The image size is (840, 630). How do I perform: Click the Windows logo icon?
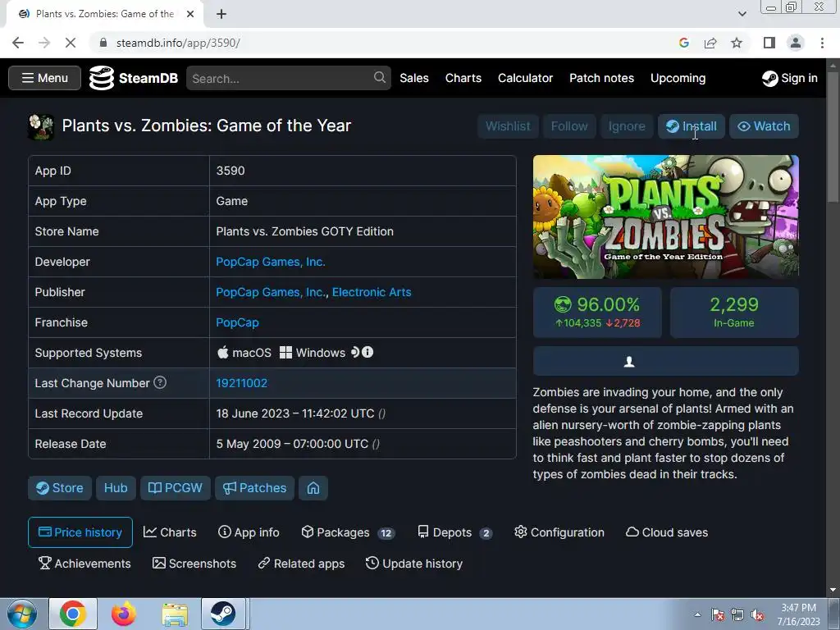(286, 353)
